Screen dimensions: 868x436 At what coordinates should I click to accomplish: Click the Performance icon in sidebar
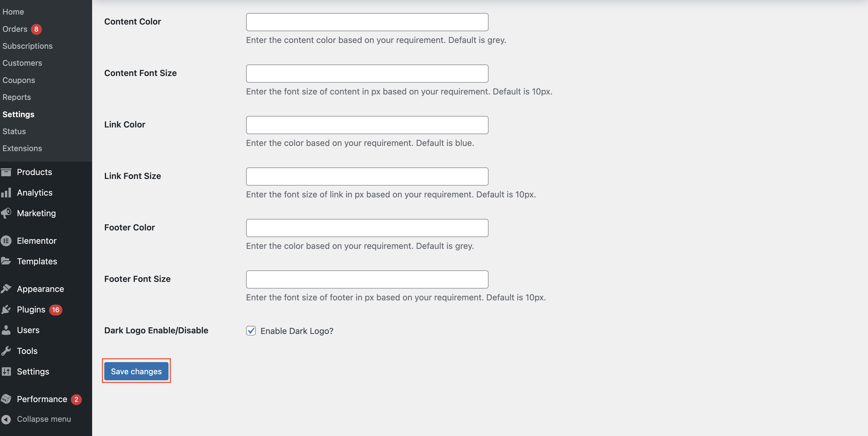click(x=7, y=399)
